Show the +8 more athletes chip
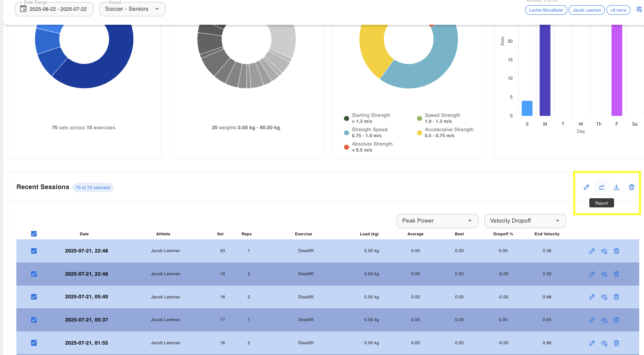The image size is (644, 355). [x=618, y=10]
